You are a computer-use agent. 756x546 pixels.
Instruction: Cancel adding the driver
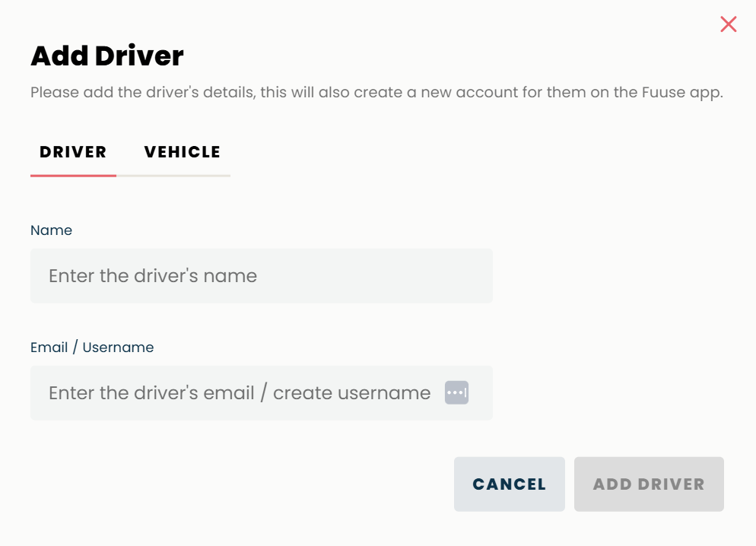pyautogui.click(x=509, y=484)
